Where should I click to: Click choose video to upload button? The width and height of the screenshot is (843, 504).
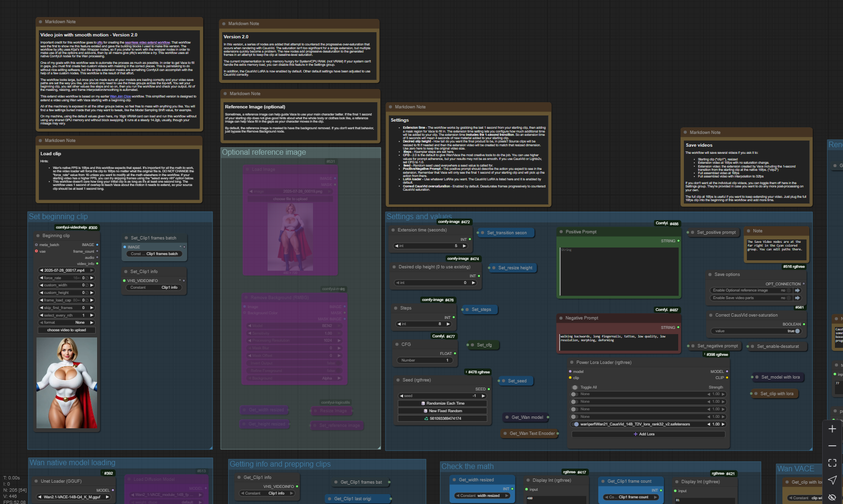pyautogui.click(x=66, y=330)
